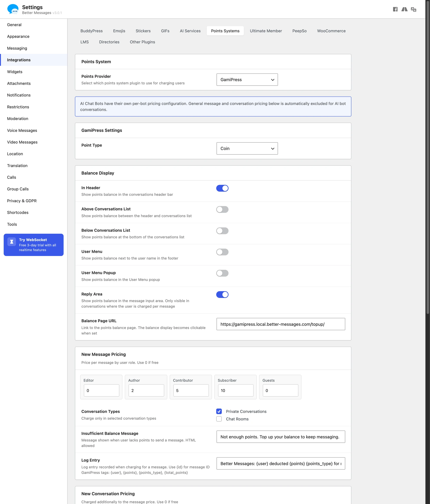Select the LMS tab

tap(84, 42)
